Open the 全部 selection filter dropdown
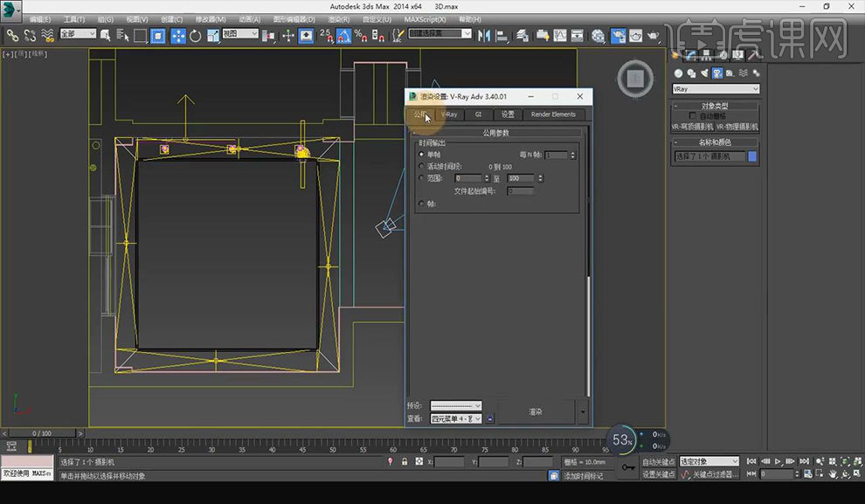 (78, 34)
